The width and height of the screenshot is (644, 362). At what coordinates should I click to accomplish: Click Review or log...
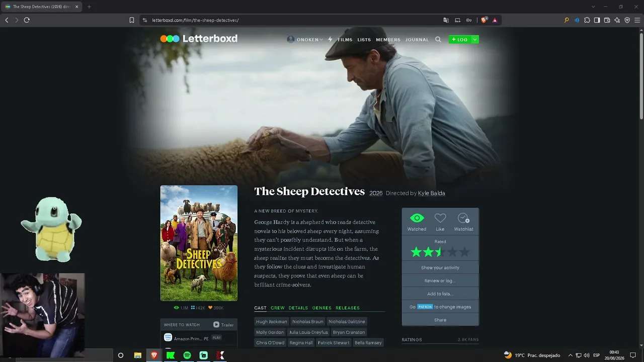click(440, 281)
